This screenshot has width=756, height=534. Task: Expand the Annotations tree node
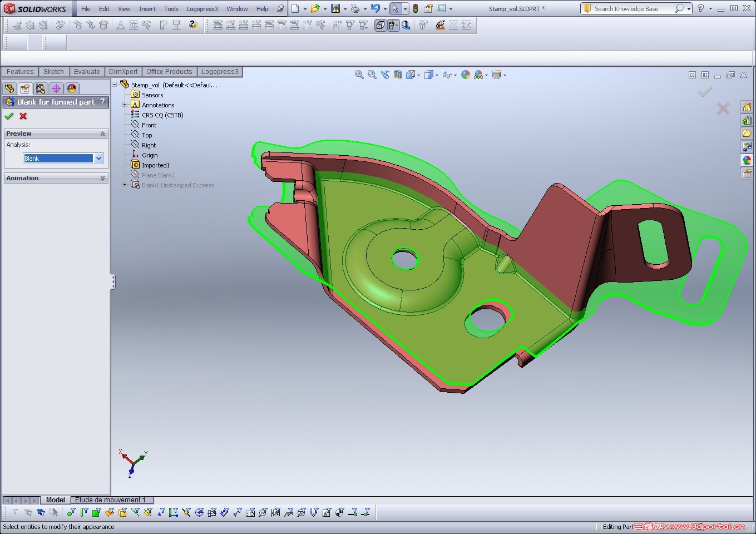pyautogui.click(x=125, y=105)
